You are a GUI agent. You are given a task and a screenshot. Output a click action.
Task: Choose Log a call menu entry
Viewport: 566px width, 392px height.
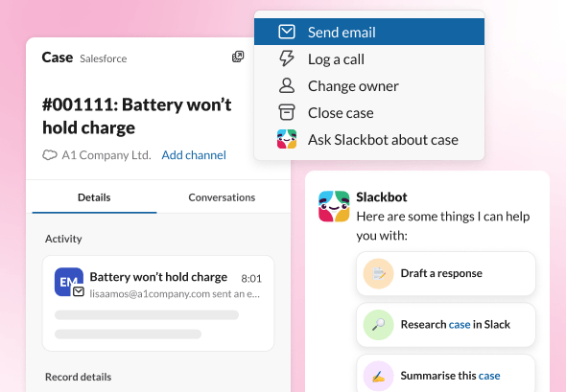pyautogui.click(x=369, y=58)
